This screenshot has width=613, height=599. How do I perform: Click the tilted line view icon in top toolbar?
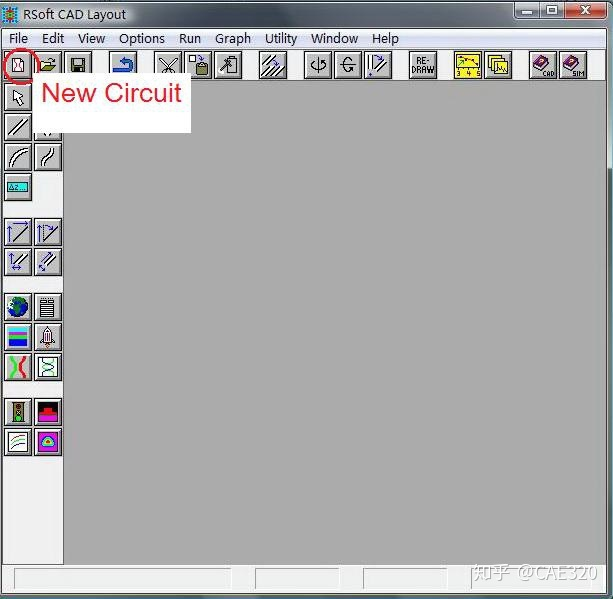coord(378,65)
